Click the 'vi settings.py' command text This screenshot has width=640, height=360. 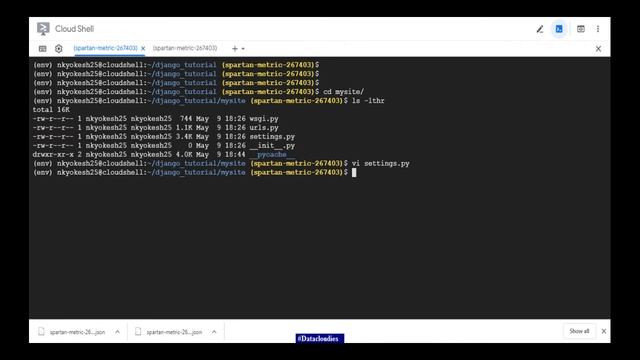(380, 164)
